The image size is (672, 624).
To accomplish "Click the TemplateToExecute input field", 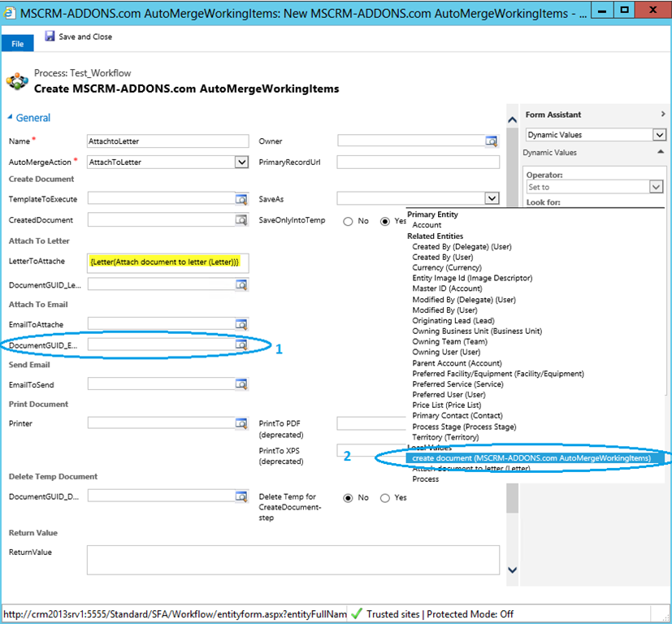I will tap(162, 198).
